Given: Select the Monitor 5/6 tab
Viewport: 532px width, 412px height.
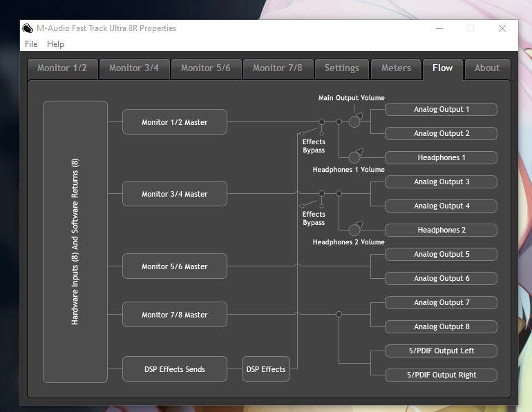Looking at the screenshot, I should pos(207,69).
